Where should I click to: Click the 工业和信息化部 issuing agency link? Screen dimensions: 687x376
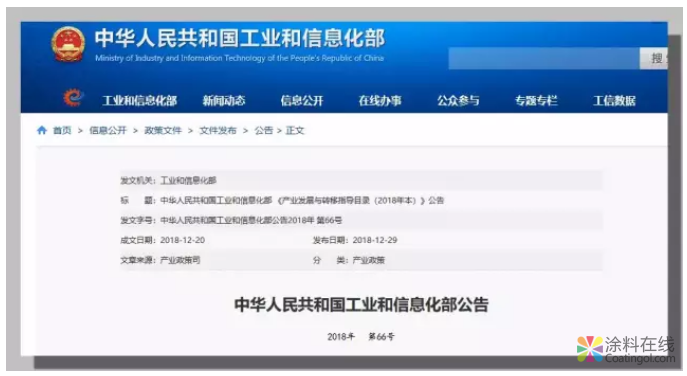188,180
